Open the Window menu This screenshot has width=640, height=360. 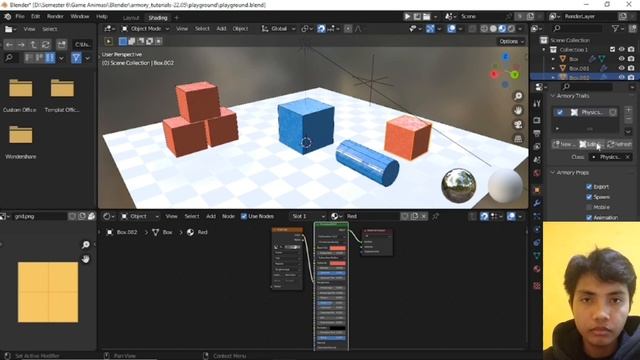coord(80,17)
